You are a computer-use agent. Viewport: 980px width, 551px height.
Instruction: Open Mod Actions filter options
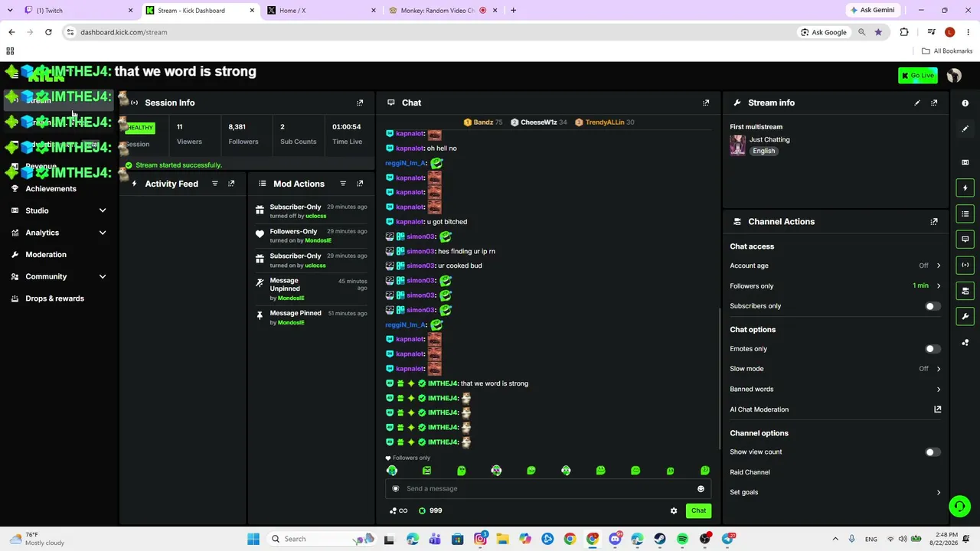[343, 184]
